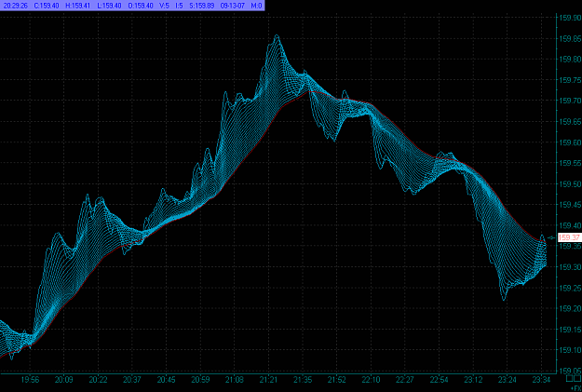Click the 21:21 time axis label

click(x=268, y=380)
